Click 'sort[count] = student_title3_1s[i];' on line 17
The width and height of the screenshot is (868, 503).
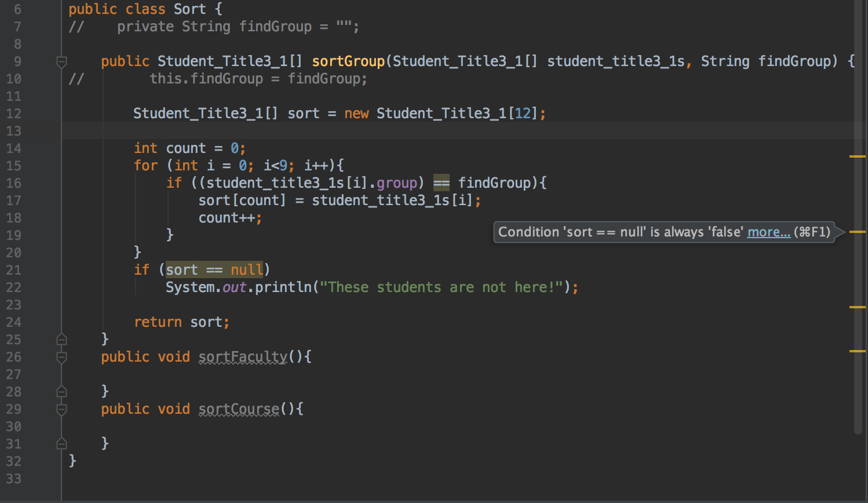click(340, 201)
